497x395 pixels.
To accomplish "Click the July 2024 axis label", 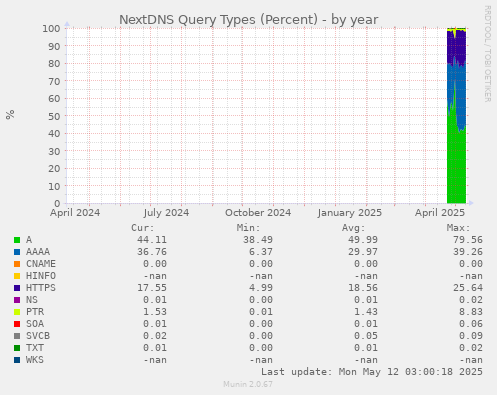I will point(166,213).
